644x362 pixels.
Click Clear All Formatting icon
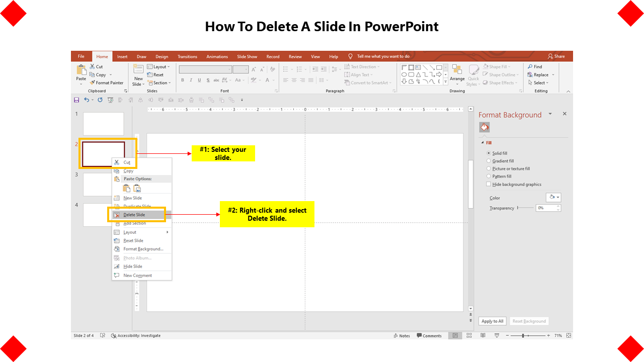coord(274,69)
